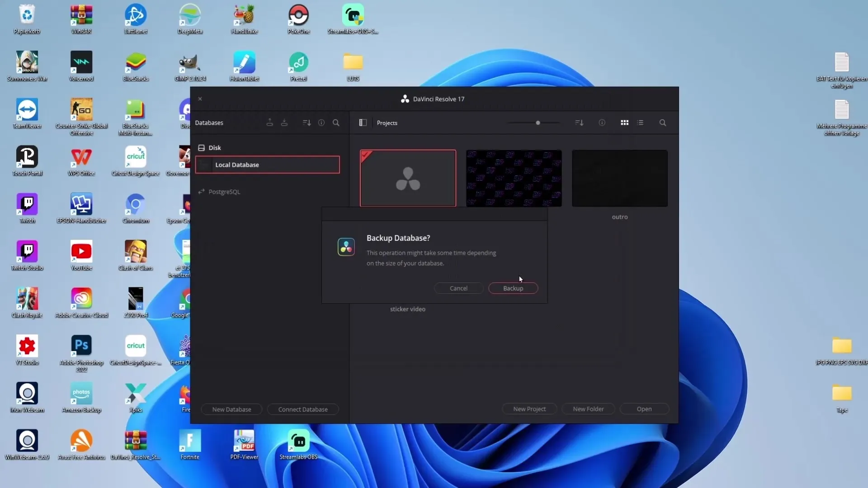Click the backup database icon in Databases toolbar
The width and height of the screenshot is (868, 488).
[270, 122]
